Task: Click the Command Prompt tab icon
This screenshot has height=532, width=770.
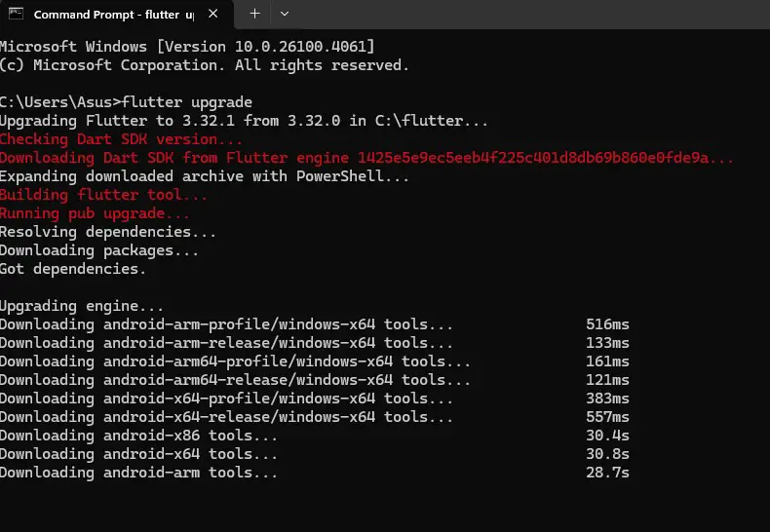Action: click(x=16, y=14)
